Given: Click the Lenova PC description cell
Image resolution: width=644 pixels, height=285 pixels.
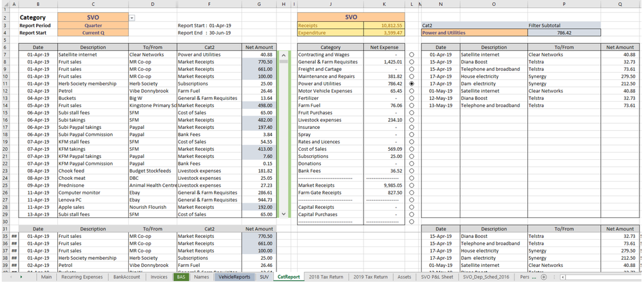Looking at the screenshot, I should (x=93, y=200).
